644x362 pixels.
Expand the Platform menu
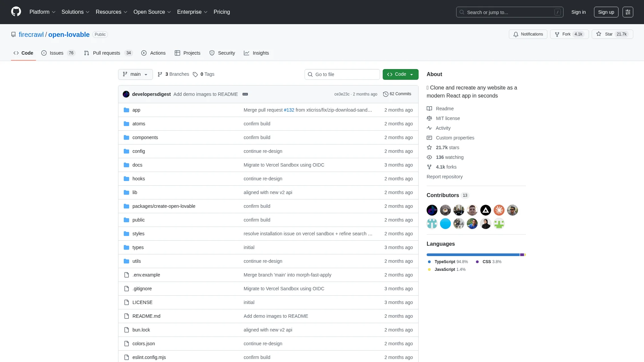42,12
